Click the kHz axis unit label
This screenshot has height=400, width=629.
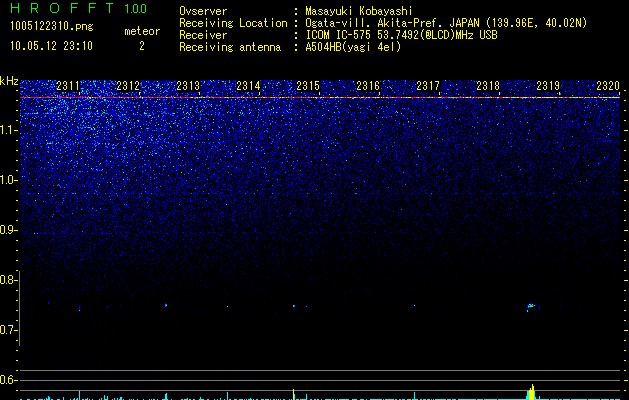click(9, 81)
